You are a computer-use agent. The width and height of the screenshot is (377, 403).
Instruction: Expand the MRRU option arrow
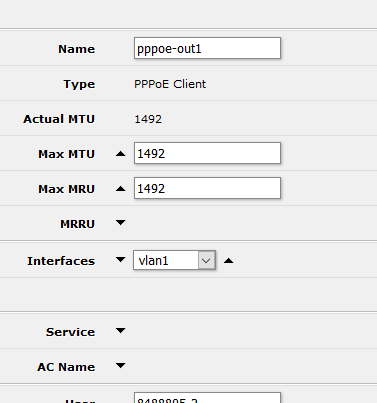click(x=120, y=223)
